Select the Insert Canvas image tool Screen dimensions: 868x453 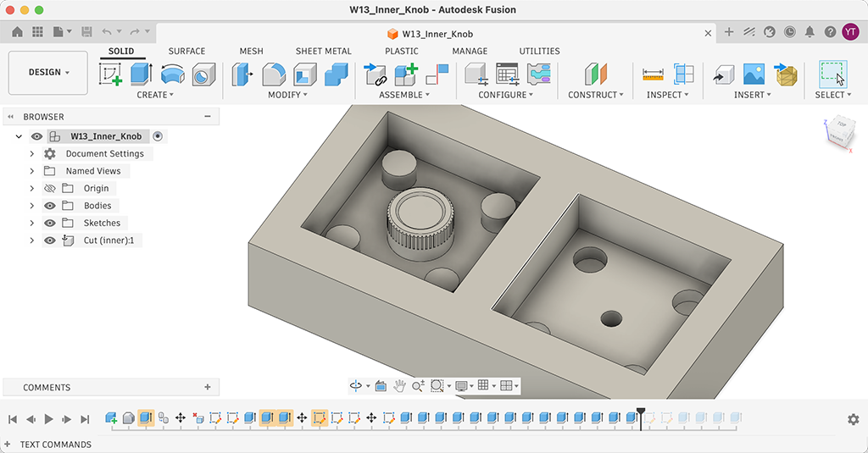click(754, 75)
